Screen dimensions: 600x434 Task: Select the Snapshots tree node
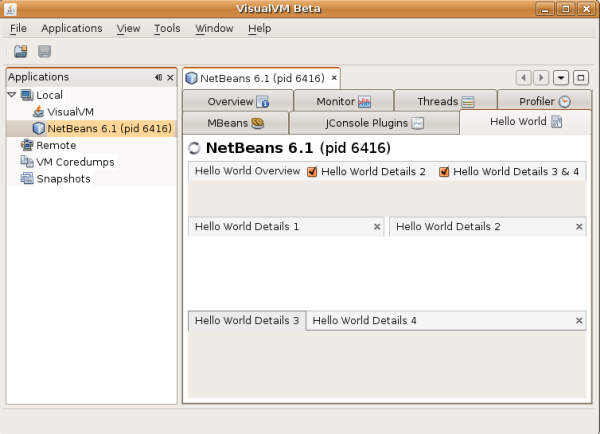(63, 179)
